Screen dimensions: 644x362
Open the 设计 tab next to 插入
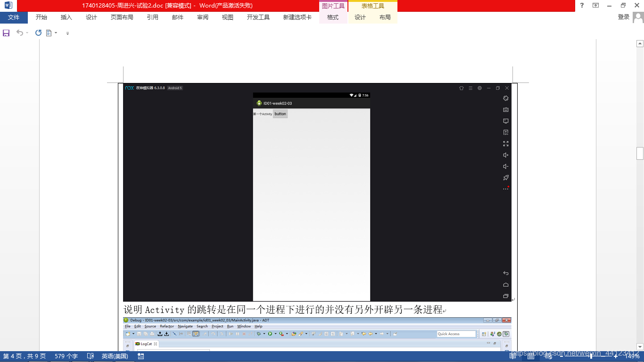point(91,17)
